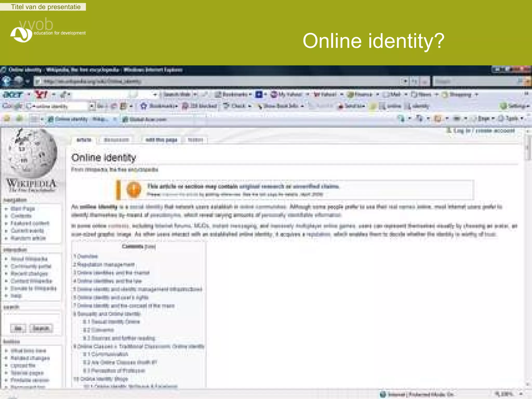532x399 pixels.
Task: Click the Quick Tabs icon
Action: tap(34, 119)
